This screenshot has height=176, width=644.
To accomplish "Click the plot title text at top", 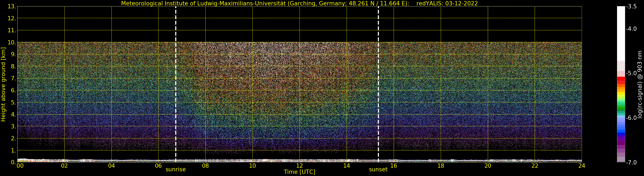I will 300,3.
